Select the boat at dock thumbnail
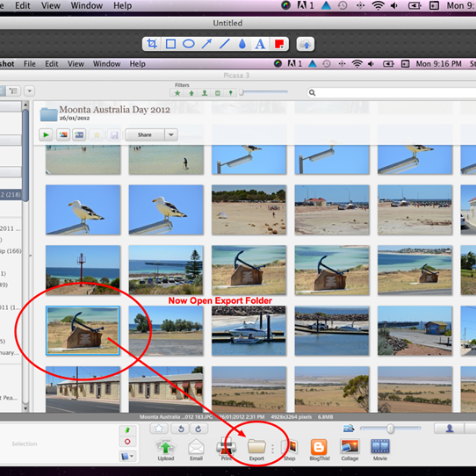The image size is (476, 476). click(249, 330)
